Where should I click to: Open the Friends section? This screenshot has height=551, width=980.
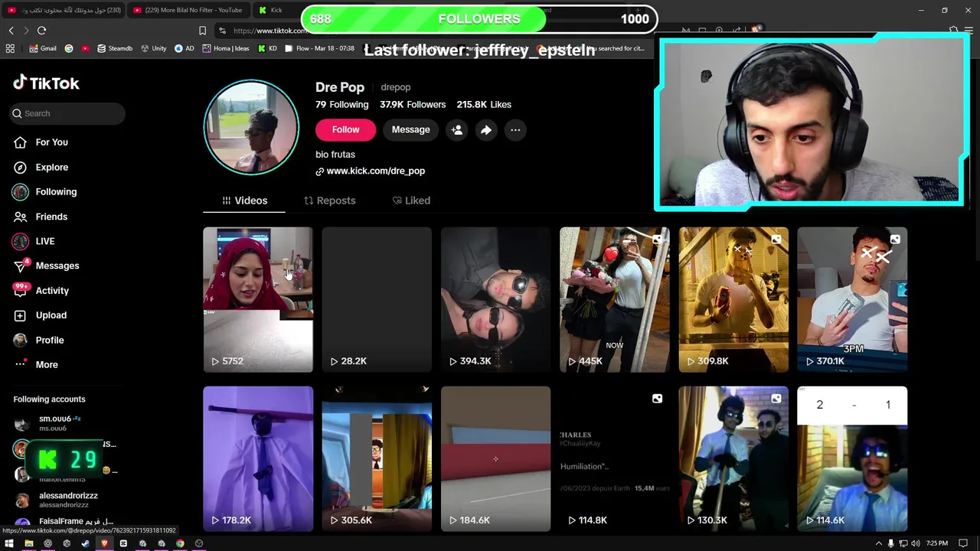pos(41,217)
